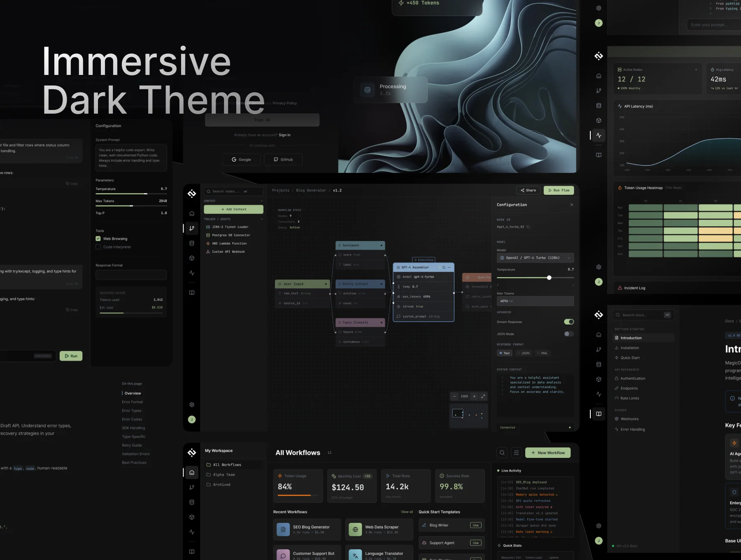Open home icon in monitoring dashboard sidebar
Viewport: 741px width, 560px height.
(599, 76)
